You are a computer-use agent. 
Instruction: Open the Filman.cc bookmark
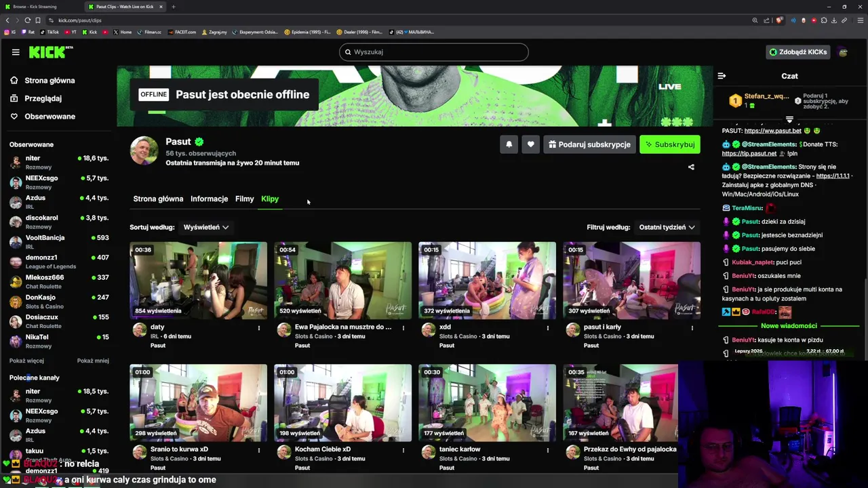coord(149,32)
